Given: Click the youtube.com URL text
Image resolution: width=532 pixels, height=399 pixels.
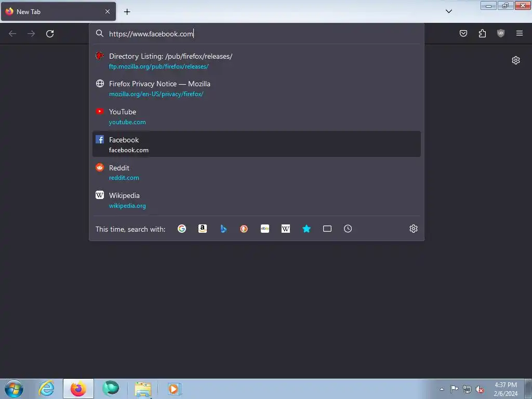Looking at the screenshot, I should coord(127,122).
